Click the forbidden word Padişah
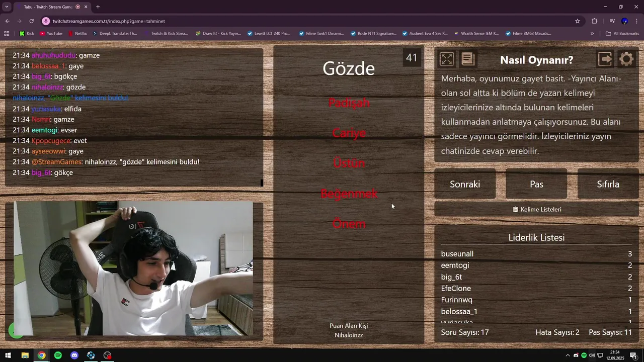Screen dimensions: 644x362 coord(349,103)
